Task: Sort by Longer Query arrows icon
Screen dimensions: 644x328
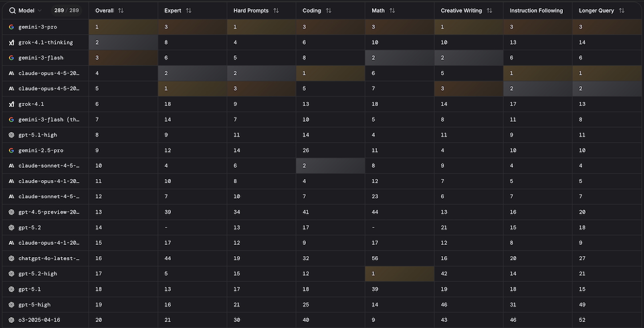Action: (x=622, y=10)
